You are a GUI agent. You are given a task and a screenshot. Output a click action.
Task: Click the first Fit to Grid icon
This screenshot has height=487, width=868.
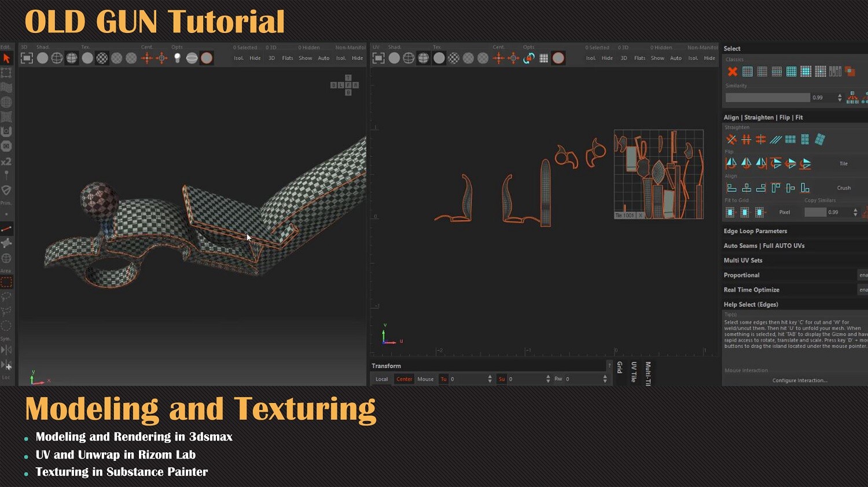tap(730, 212)
